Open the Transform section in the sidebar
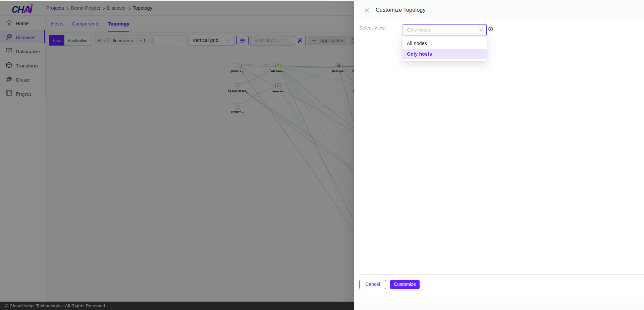This screenshot has width=644, height=310. click(x=27, y=65)
